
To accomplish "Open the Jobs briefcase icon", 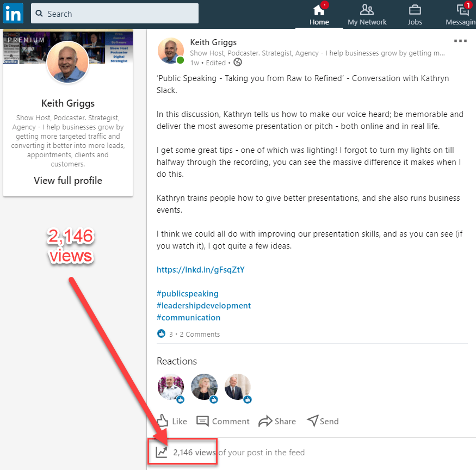I will [415, 10].
